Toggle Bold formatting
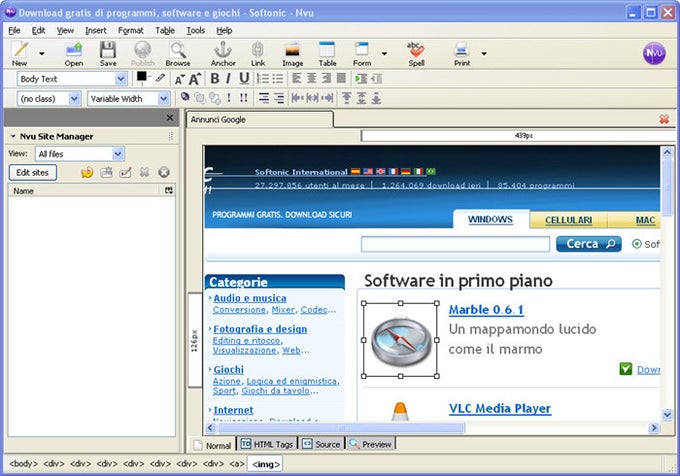680x476 pixels. click(x=214, y=78)
